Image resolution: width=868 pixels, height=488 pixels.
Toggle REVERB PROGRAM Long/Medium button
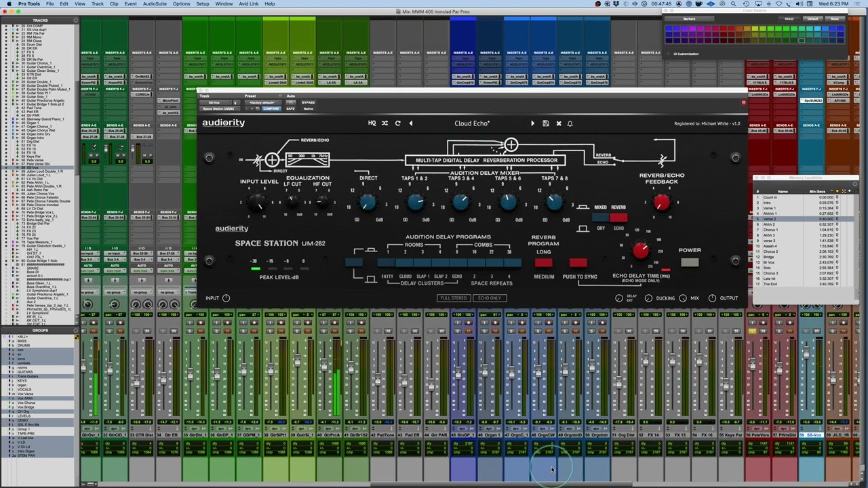pos(543,262)
